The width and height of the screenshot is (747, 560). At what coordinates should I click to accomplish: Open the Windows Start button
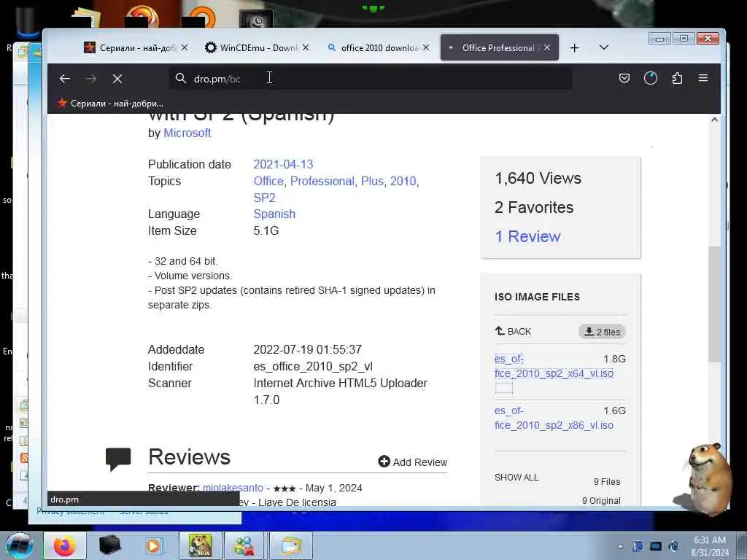[19, 545]
